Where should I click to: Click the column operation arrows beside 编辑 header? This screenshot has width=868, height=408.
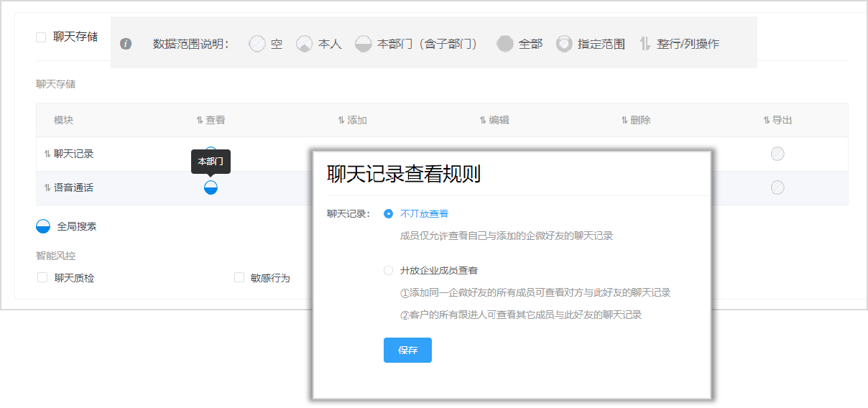483,121
